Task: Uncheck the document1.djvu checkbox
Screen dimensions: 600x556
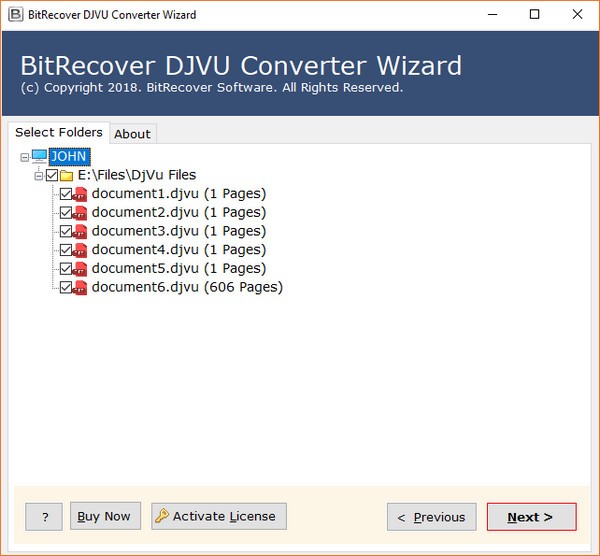Action: 66,194
